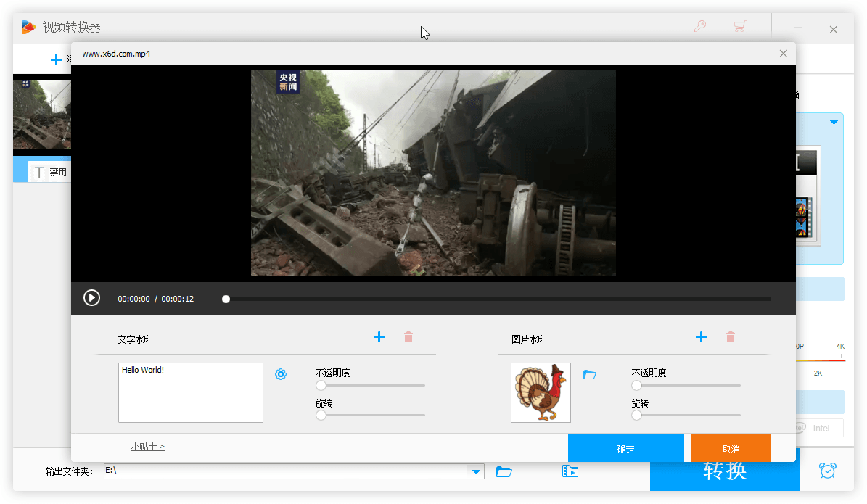The width and height of the screenshot is (867, 504).
Task: Play the www.x6d.com.mp4 preview video
Action: 91,297
